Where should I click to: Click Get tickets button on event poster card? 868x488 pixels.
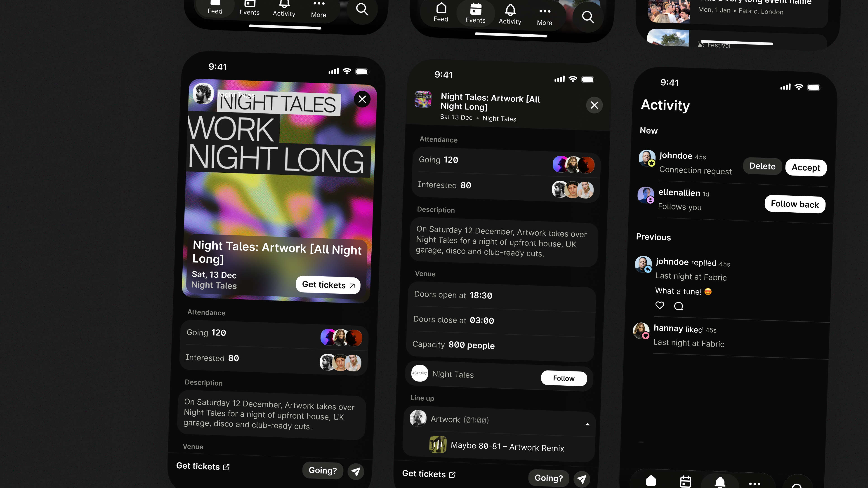(x=328, y=285)
